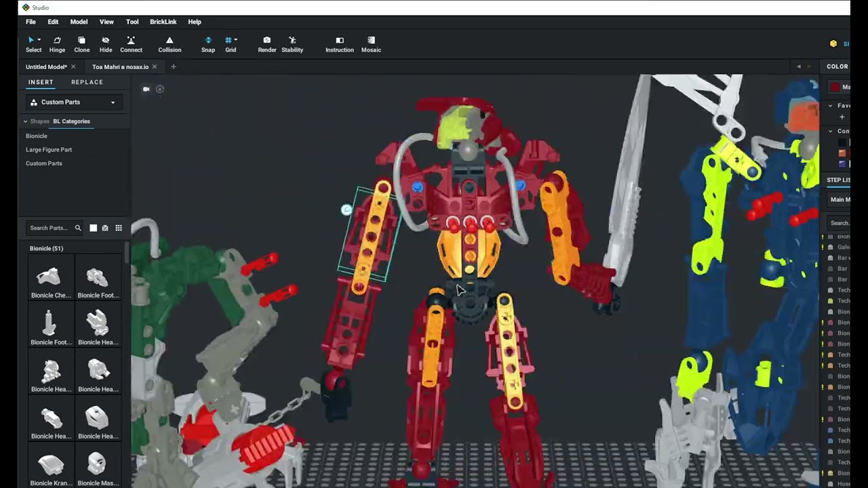The width and height of the screenshot is (868, 488).
Task: Select the Large Figure Part category
Action: (x=49, y=150)
